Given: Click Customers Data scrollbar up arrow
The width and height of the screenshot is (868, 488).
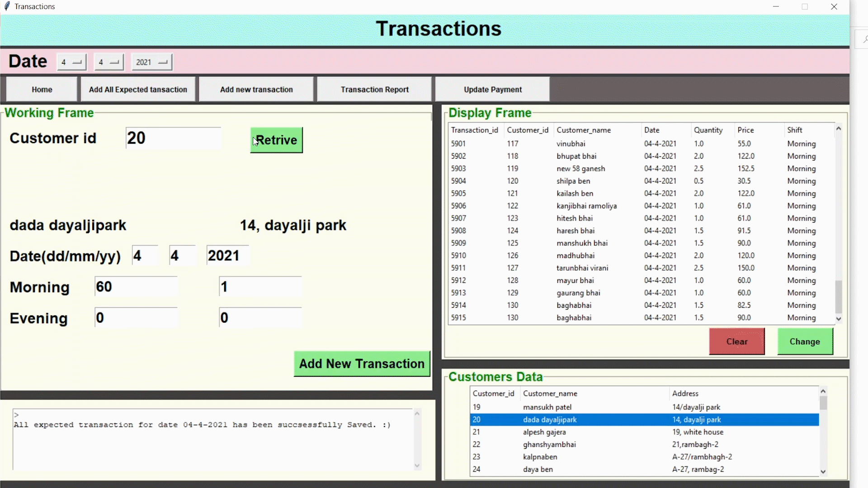Looking at the screenshot, I should pyautogui.click(x=823, y=391).
